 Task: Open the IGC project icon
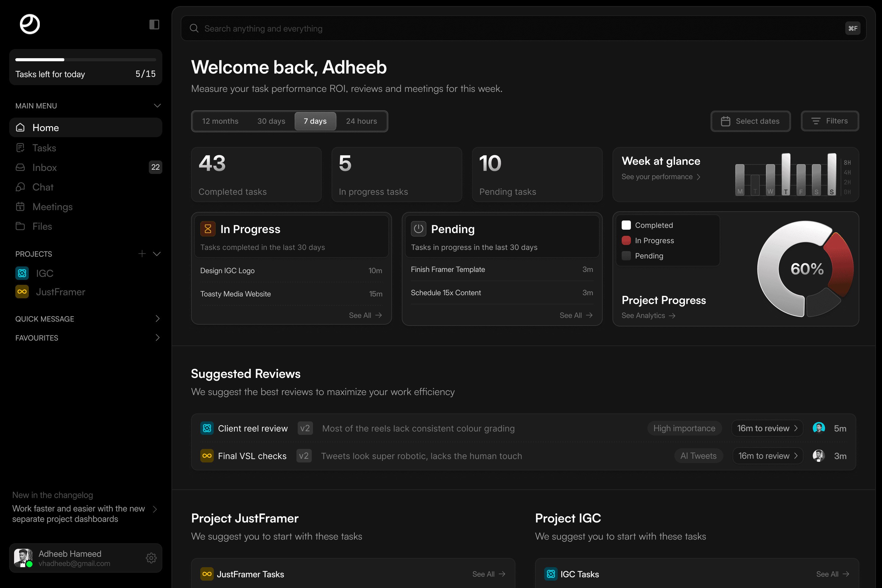[x=22, y=273]
